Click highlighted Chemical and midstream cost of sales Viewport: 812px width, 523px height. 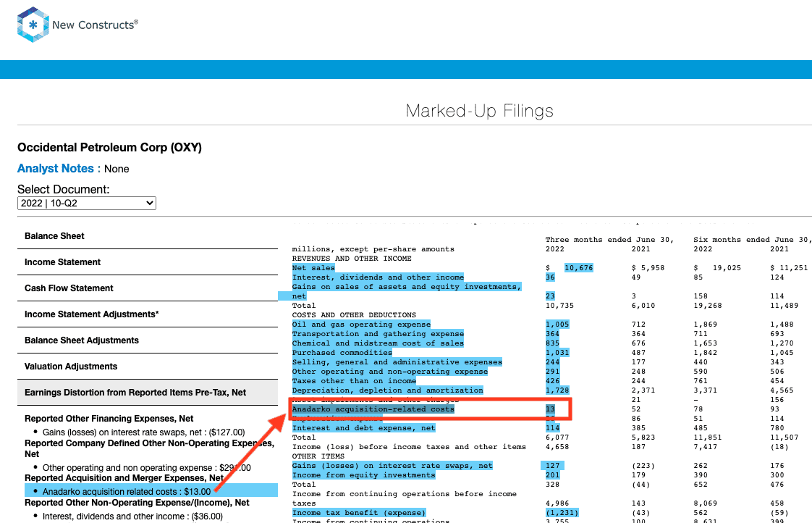[378, 343]
